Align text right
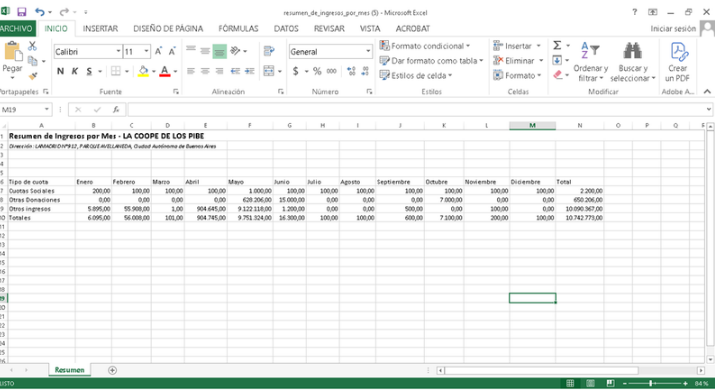This screenshot has width=715, height=391. tap(219, 71)
